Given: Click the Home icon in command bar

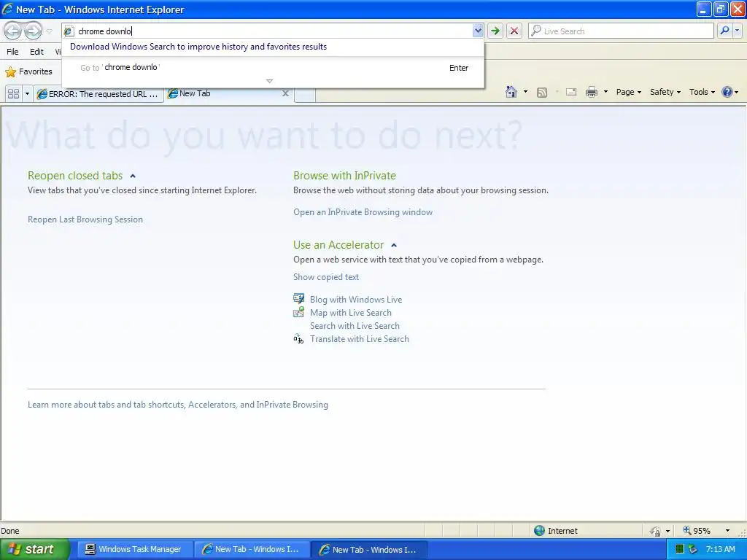Looking at the screenshot, I should [x=511, y=92].
